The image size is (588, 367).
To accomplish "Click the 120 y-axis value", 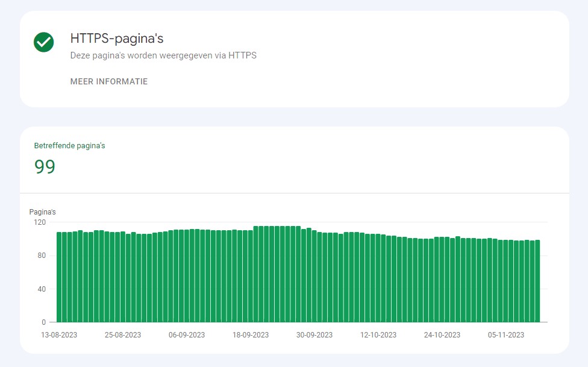I will [40, 222].
